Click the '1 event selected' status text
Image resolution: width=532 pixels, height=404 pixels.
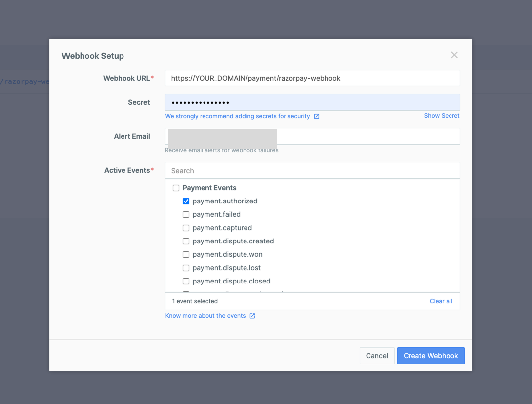tap(195, 301)
